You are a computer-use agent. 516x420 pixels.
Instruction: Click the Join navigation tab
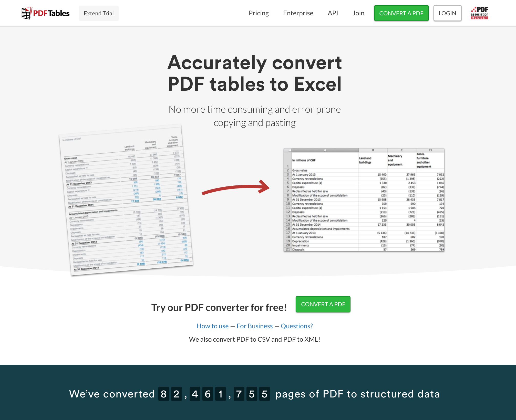(358, 13)
